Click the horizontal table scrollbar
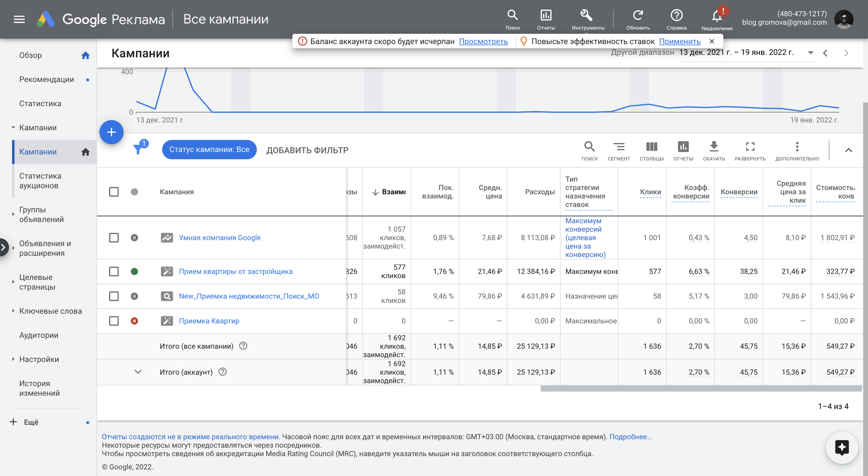The width and height of the screenshot is (868, 476). point(701,389)
